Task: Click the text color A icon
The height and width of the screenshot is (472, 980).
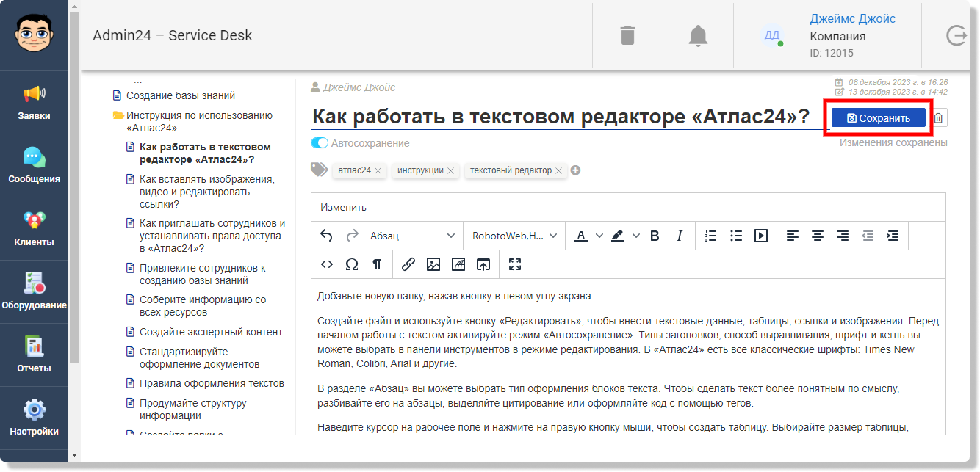Action: (x=581, y=236)
